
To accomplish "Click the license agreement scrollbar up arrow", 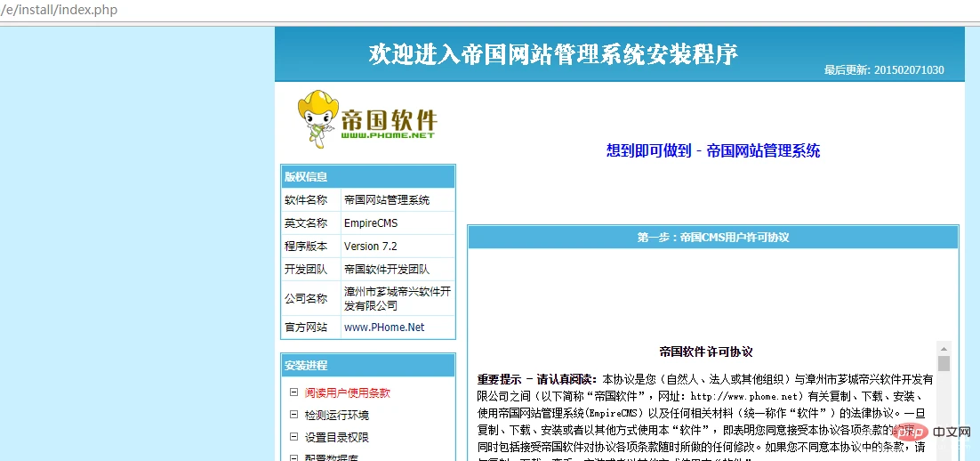I will point(944,348).
